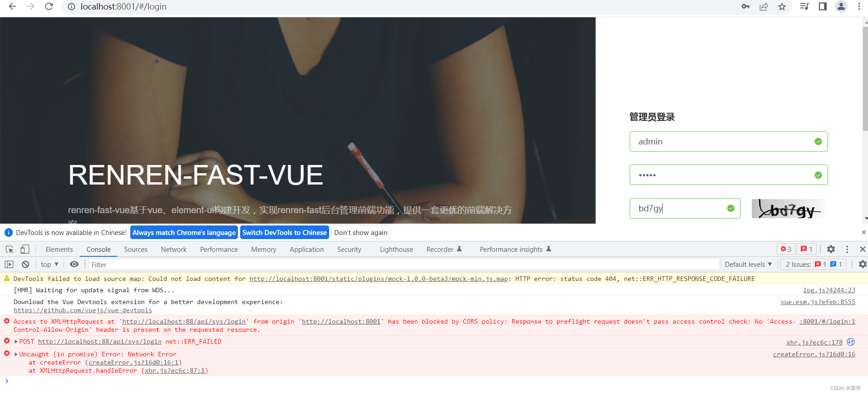Open the vue.esm.js?efeb:8555 source link

[x=818, y=302]
